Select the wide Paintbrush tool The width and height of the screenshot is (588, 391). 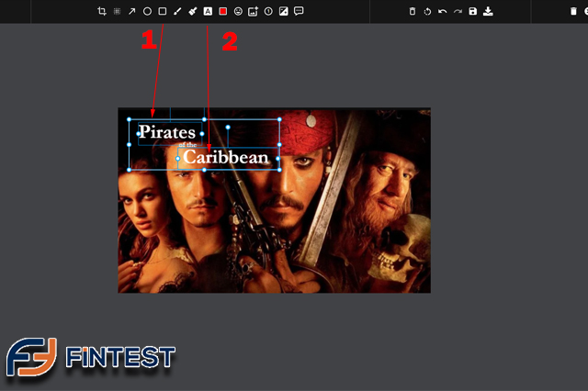click(193, 11)
